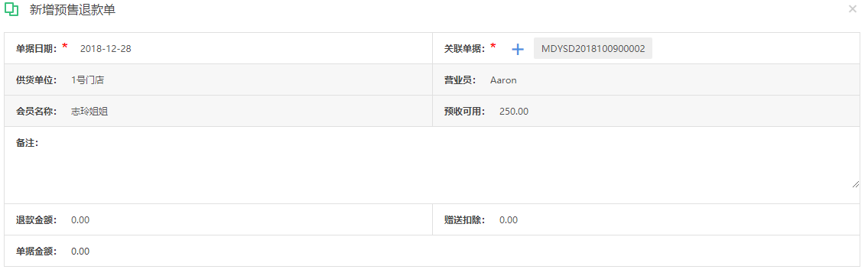This screenshot has width=868, height=276.
Task: Click the 赠送扣除 value 0.00
Action: 508,220
